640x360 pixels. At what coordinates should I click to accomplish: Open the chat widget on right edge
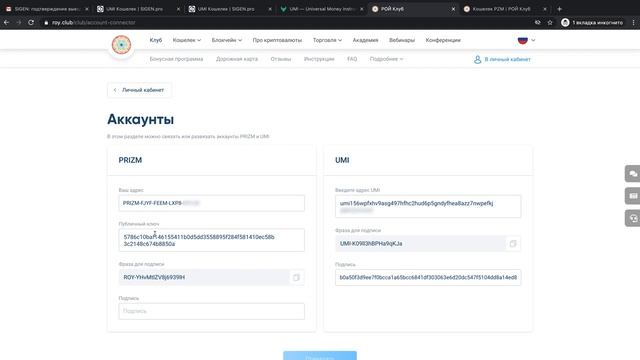point(633,173)
